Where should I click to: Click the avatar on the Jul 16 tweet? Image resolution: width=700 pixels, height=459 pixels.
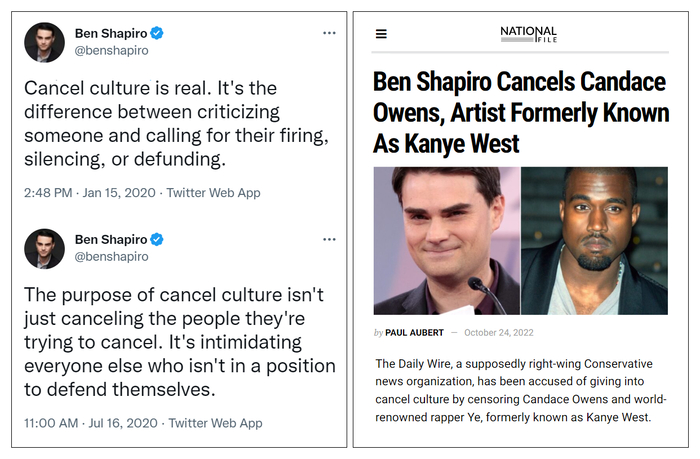[44, 248]
